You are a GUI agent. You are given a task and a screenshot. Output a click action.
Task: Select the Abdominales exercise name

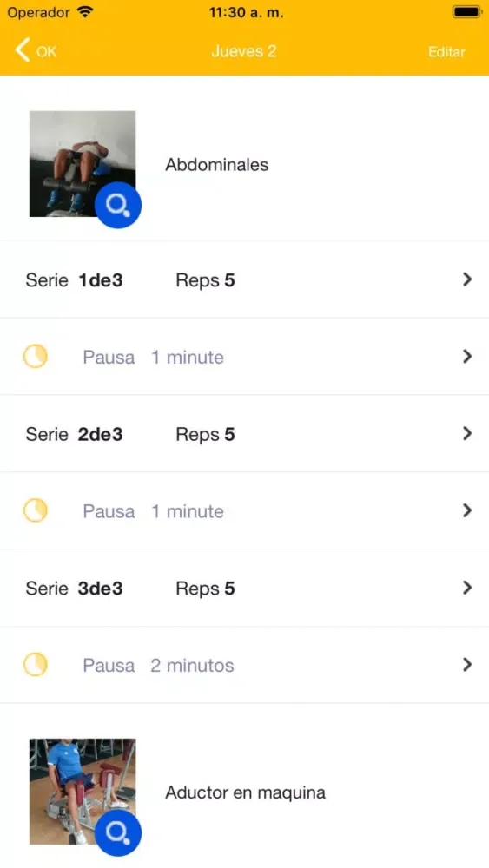pos(216,164)
